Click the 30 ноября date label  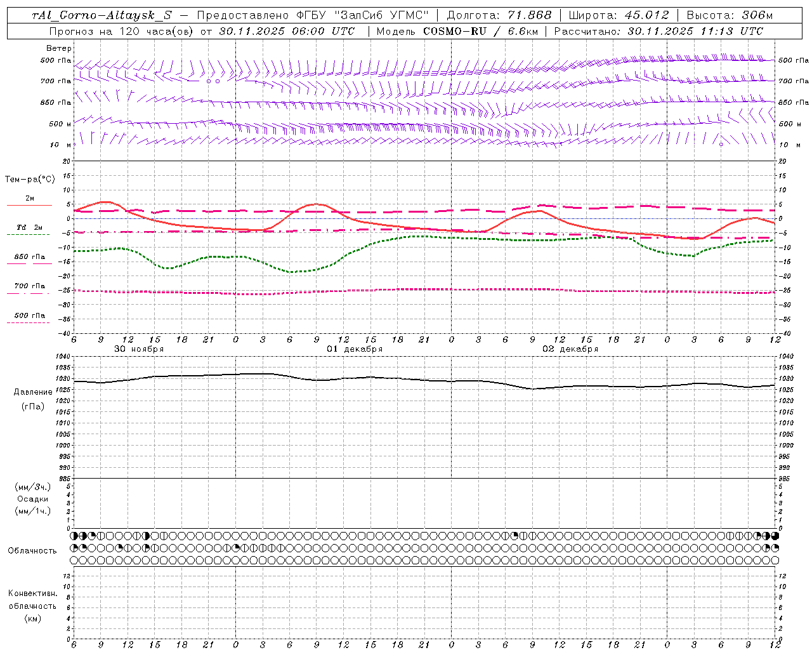139,349
